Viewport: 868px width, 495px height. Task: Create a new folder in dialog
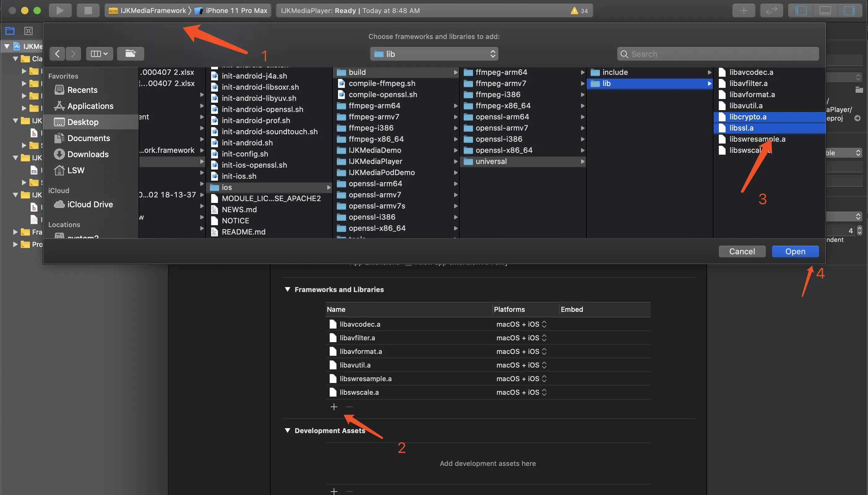pyautogui.click(x=130, y=54)
